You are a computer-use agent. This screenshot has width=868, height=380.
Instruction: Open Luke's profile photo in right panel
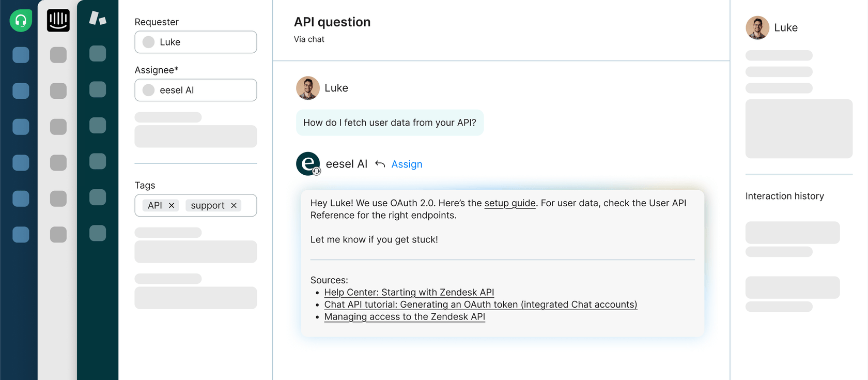[757, 28]
